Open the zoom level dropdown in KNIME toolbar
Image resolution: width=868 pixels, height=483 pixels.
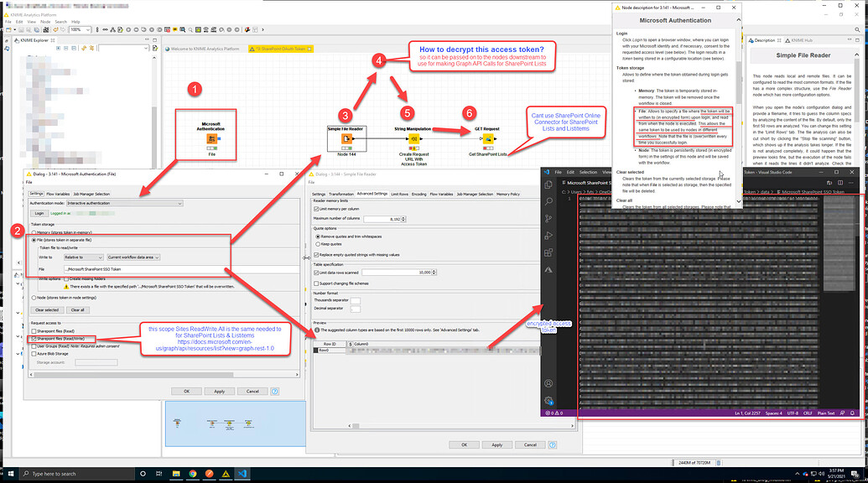tap(88, 29)
